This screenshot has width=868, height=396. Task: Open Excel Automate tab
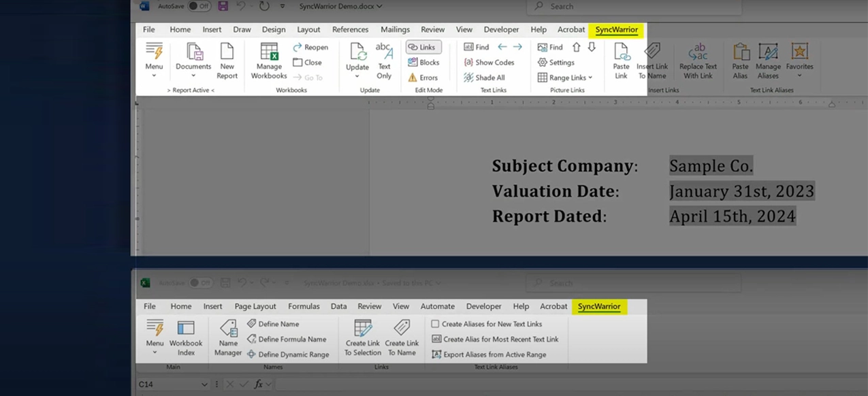pos(437,306)
